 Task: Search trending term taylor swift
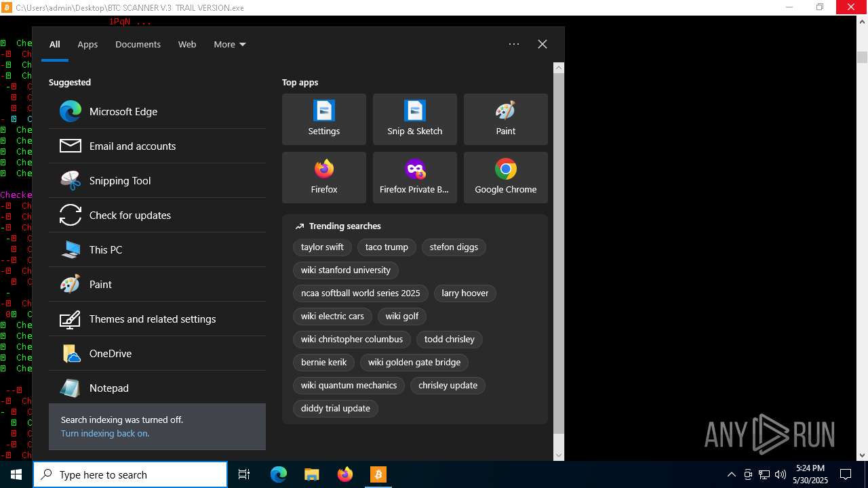[322, 247]
